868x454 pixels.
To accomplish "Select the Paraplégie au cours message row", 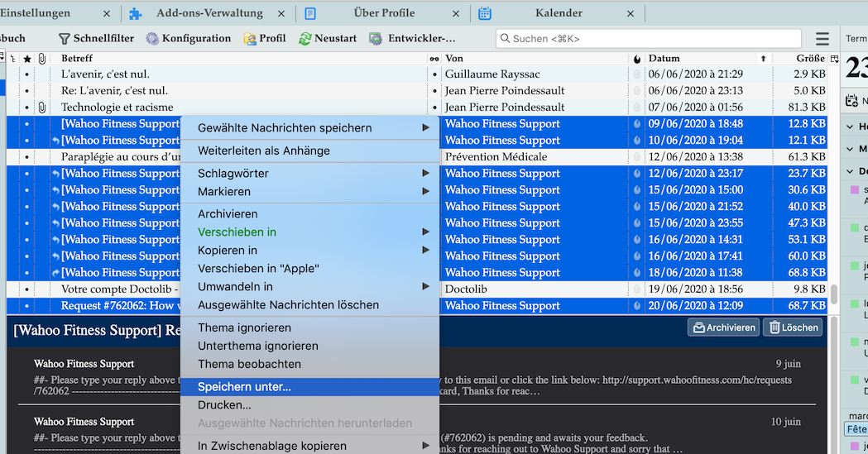I will click(x=416, y=157).
